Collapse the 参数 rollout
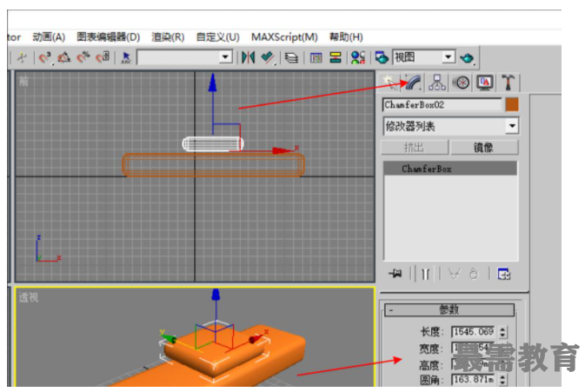 (449, 309)
